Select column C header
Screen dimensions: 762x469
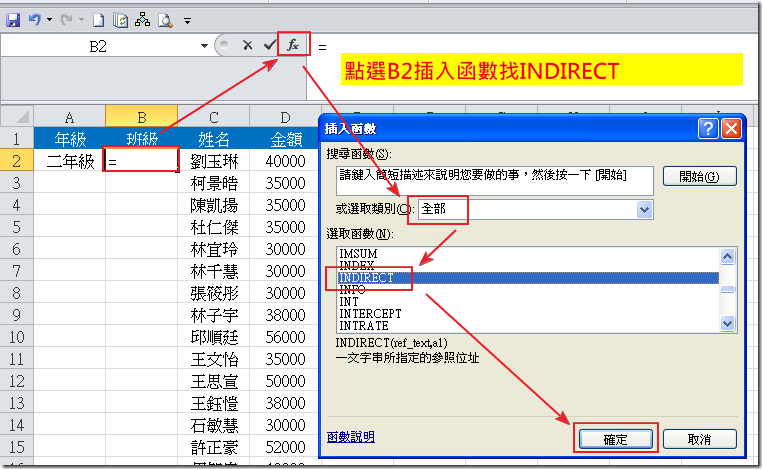(213, 117)
